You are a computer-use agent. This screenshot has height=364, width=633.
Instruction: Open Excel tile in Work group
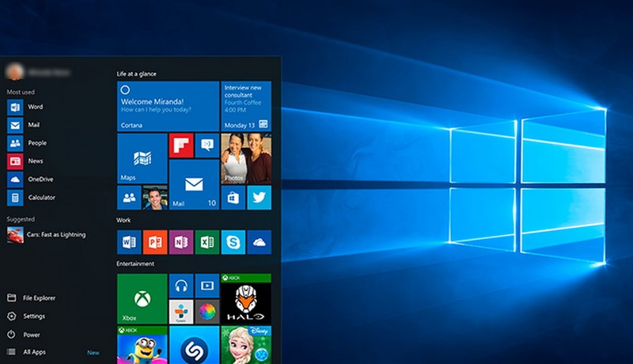click(207, 242)
